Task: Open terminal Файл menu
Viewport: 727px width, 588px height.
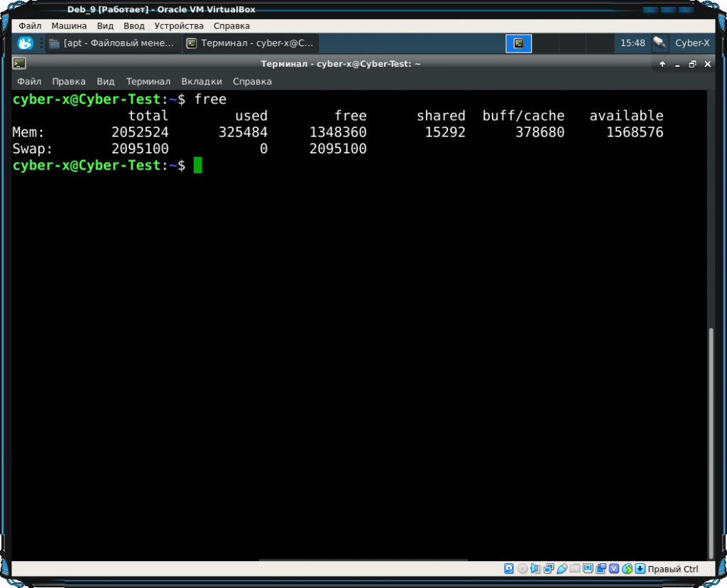Action: [29, 82]
